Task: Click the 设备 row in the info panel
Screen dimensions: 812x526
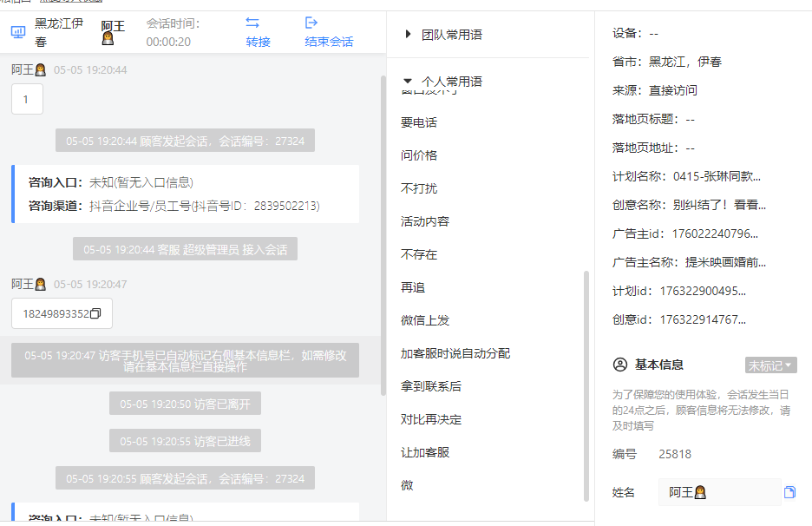Action: tap(635, 33)
